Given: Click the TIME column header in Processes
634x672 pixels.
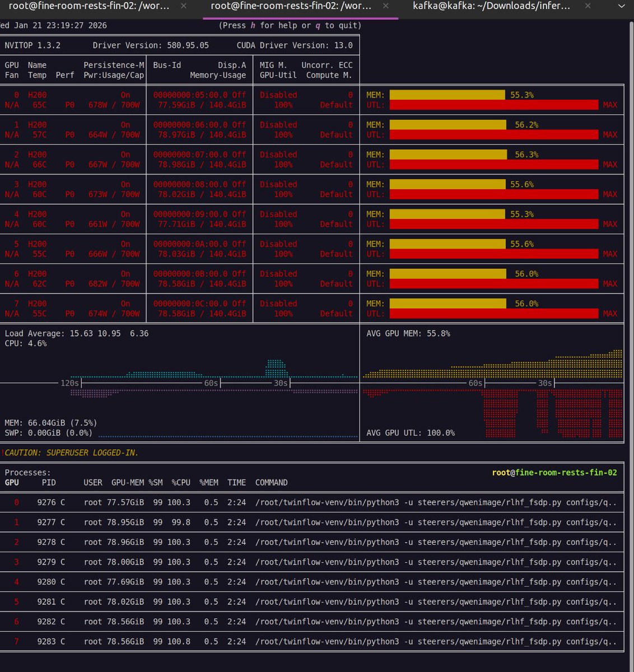Looking at the screenshot, I should click(237, 483).
